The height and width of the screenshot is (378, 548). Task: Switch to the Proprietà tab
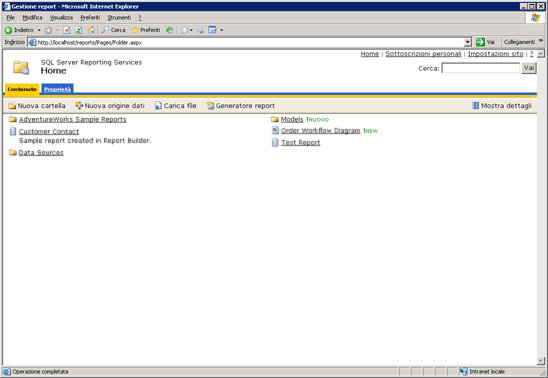57,89
